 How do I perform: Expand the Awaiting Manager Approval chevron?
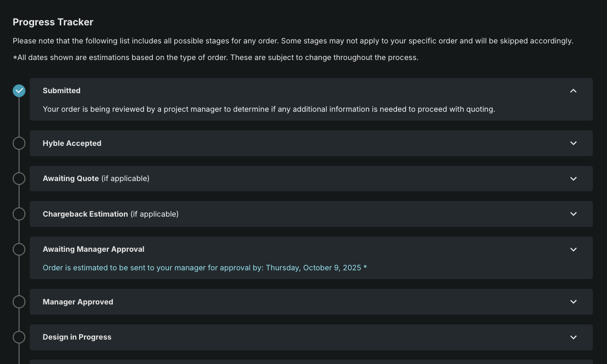point(573,249)
